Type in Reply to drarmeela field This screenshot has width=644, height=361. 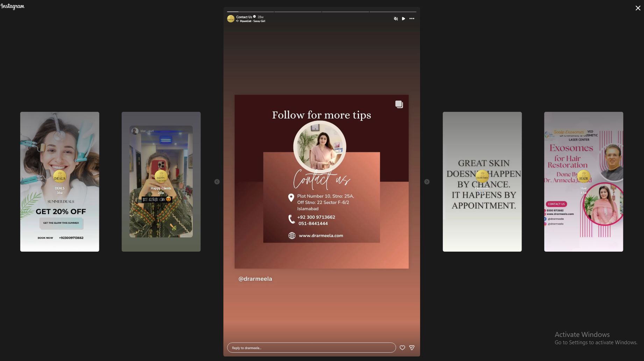click(x=311, y=348)
